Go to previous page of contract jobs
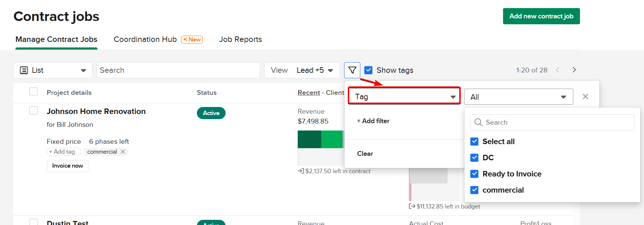Viewport: 644px width, 225px height. click(x=558, y=70)
